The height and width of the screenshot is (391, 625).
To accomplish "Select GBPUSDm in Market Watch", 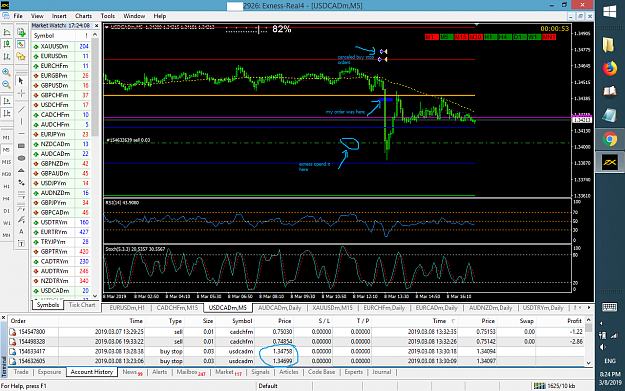I will [x=61, y=85].
